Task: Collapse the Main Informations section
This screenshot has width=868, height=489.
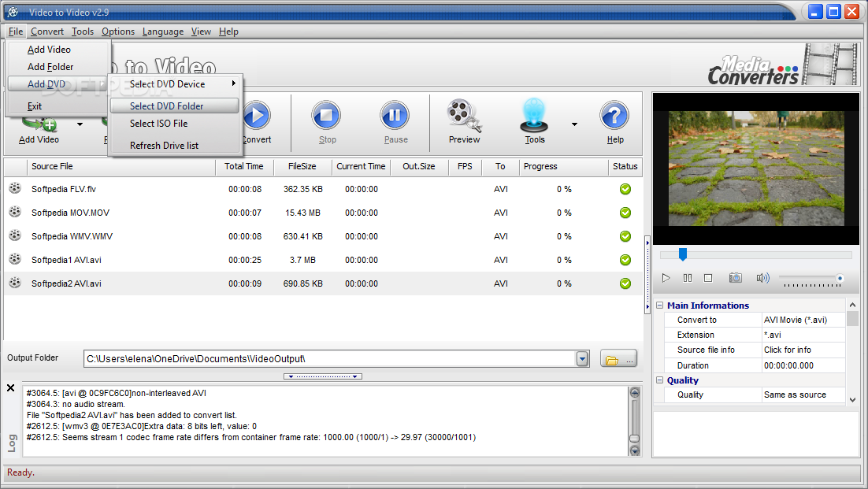Action: coord(660,305)
